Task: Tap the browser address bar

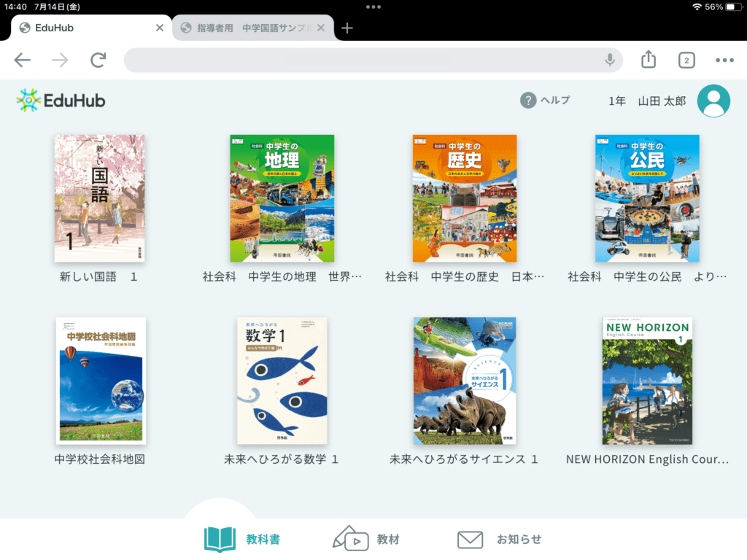Action: tap(365, 61)
